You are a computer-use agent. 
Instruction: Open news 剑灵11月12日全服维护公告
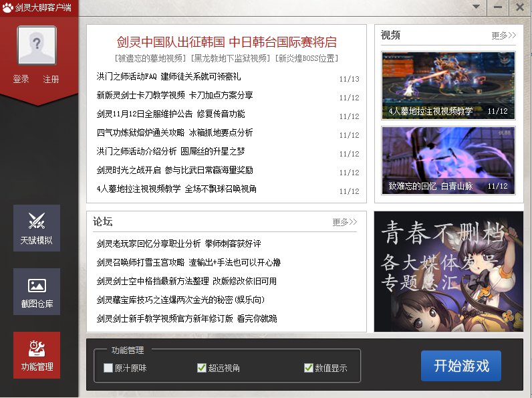[x=170, y=114]
